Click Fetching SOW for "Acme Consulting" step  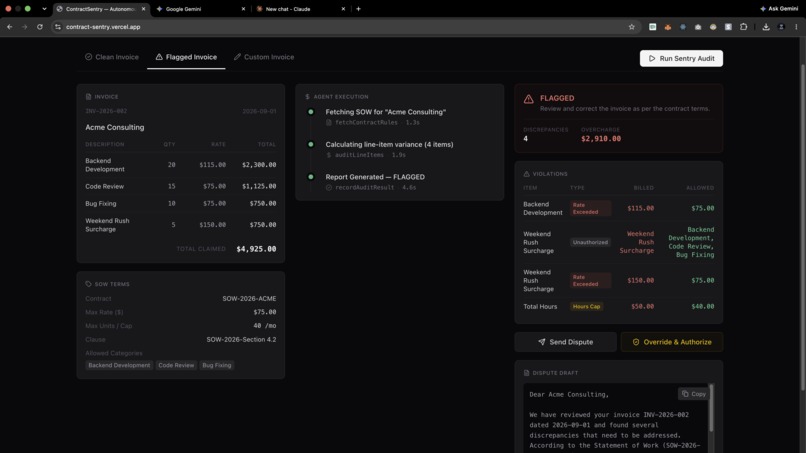click(x=386, y=112)
